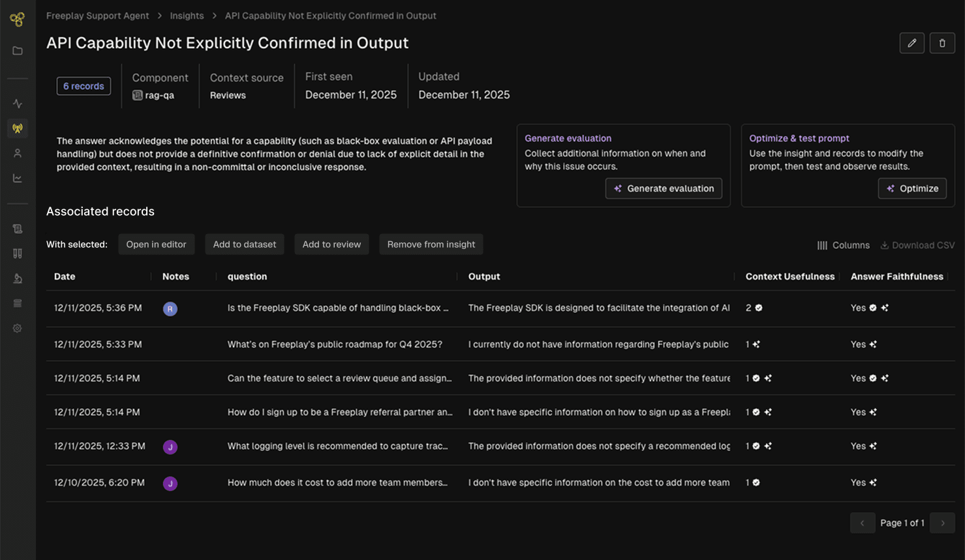
Task: Click the Optimize button
Action: pos(912,188)
